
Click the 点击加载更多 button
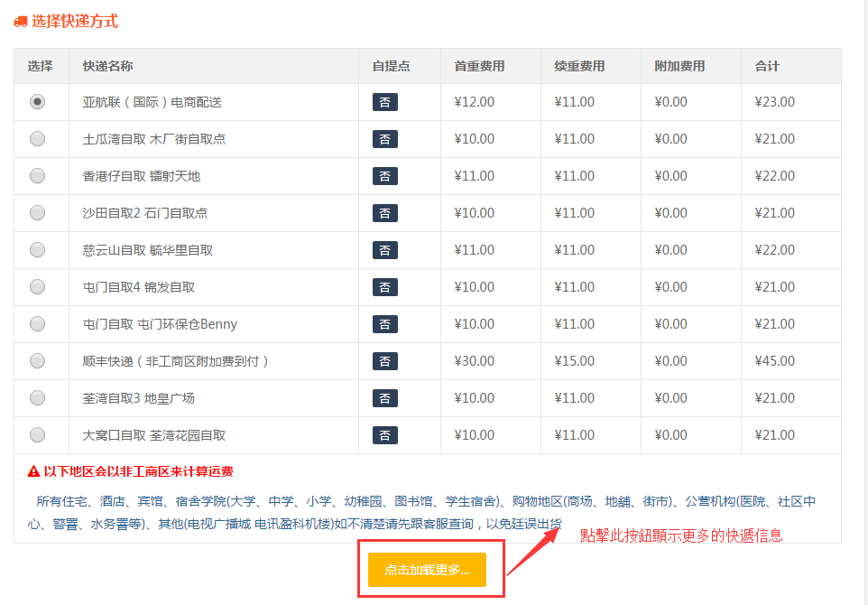coord(427,570)
